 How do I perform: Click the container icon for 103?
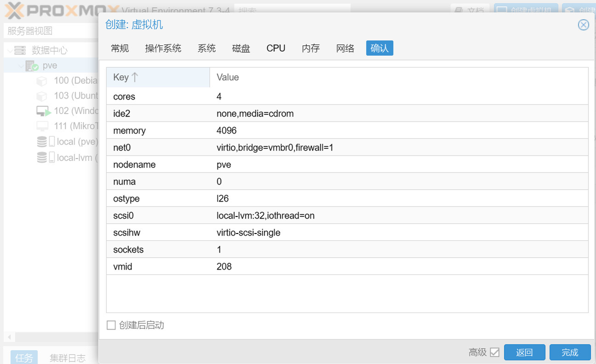pos(42,96)
